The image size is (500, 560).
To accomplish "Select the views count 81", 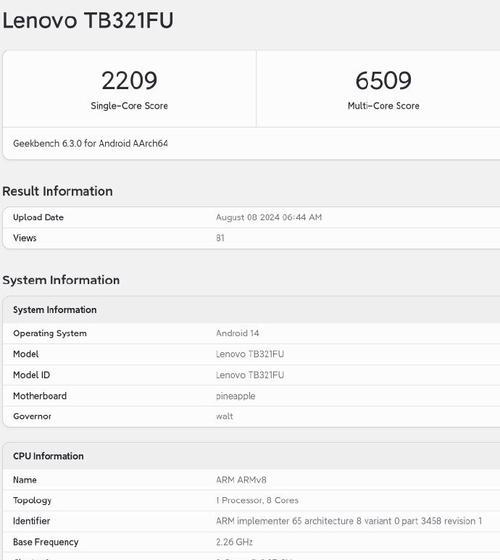I will [x=220, y=238].
